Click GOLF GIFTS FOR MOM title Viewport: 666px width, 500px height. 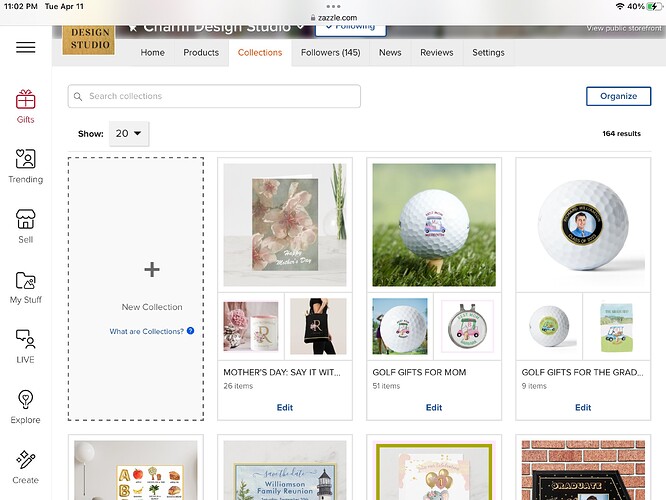click(x=419, y=373)
